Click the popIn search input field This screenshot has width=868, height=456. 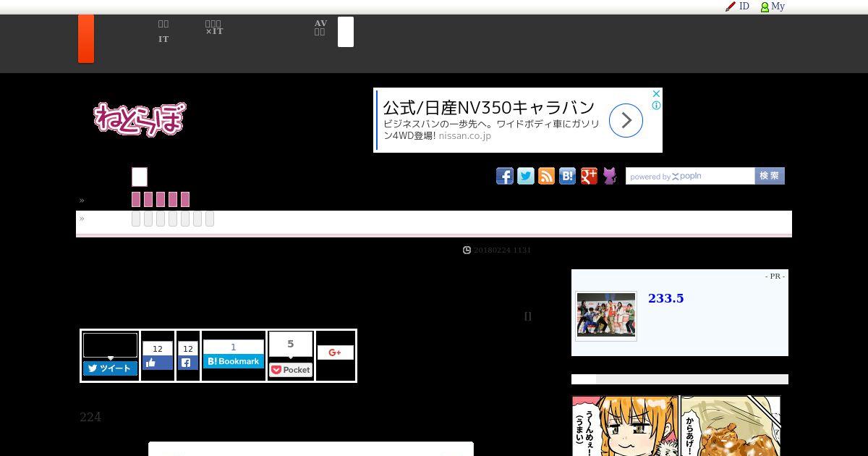pos(690,176)
